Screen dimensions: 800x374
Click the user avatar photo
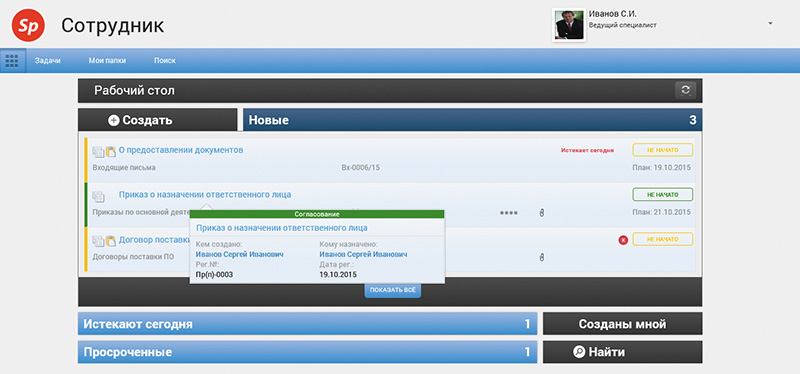(x=569, y=24)
